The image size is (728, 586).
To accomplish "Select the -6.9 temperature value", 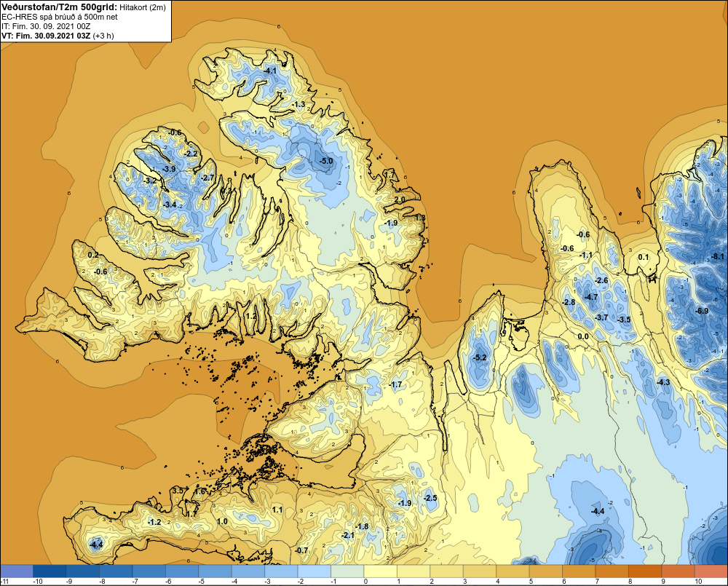I will coord(702,311).
